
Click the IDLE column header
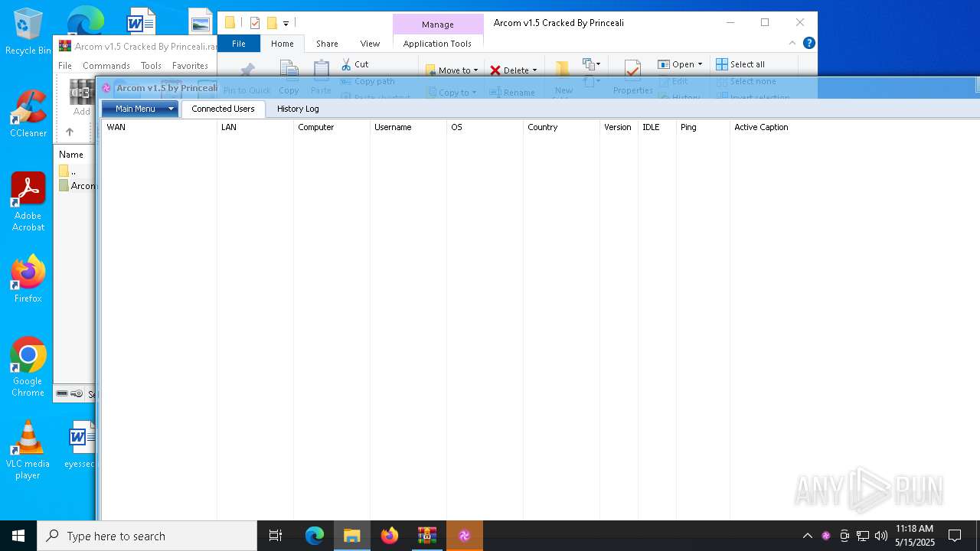tap(657, 127)
